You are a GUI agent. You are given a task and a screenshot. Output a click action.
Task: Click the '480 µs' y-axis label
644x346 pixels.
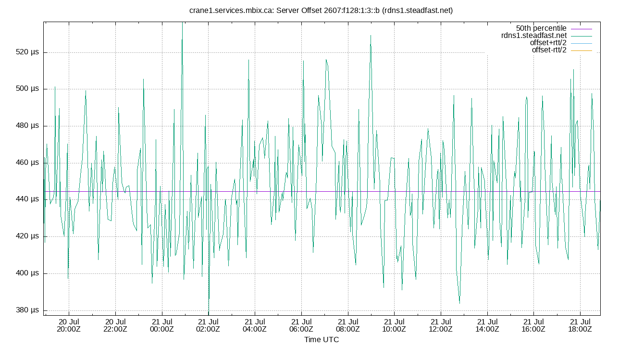27,126
